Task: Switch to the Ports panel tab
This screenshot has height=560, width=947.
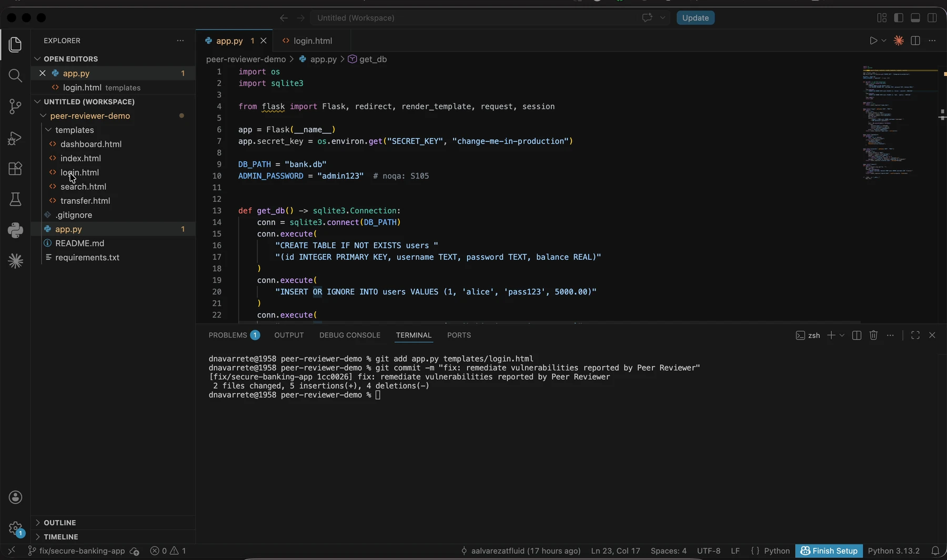Action: point(459,335)
